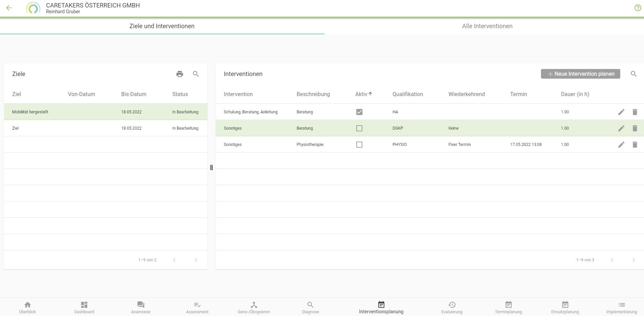Switch to the Alle Interventionen tab
The height and width of the screenshot is (316, 644).
coord(487,26)
